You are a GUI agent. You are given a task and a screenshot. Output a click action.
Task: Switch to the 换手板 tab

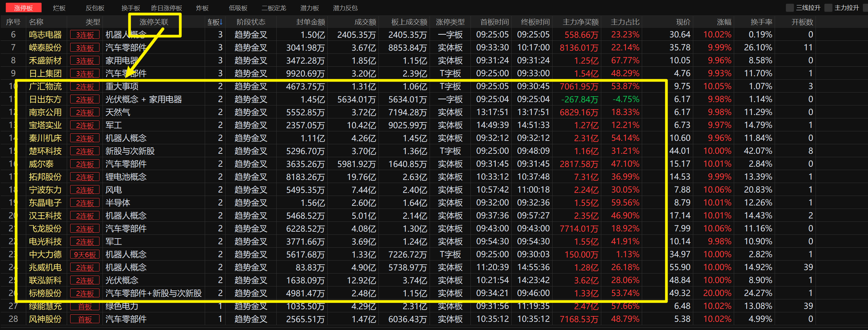tap(131, 8)
